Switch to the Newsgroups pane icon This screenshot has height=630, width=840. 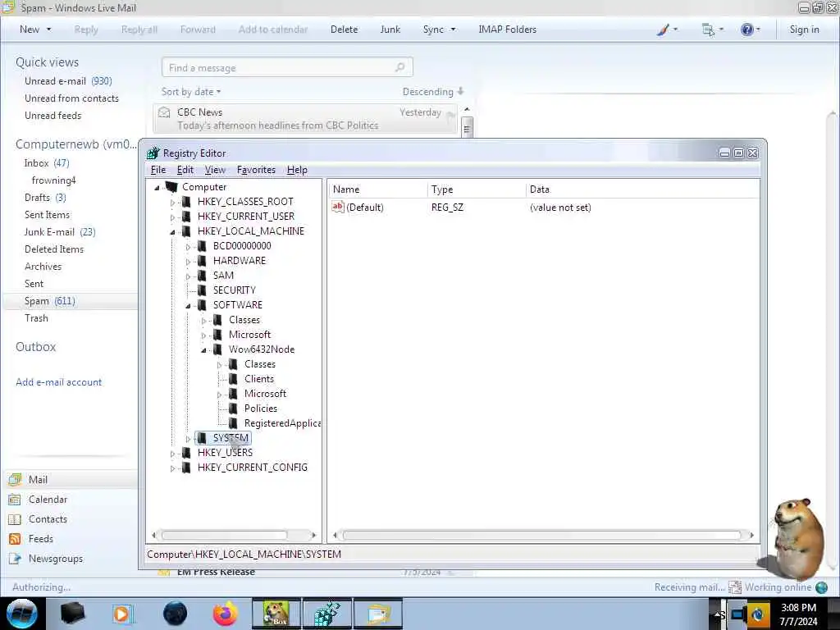coord(15,559)
